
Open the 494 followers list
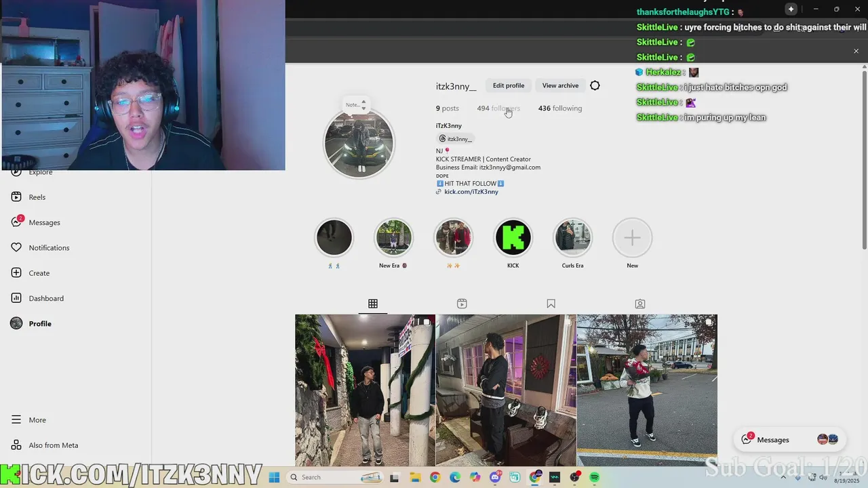tap(498, 108)
